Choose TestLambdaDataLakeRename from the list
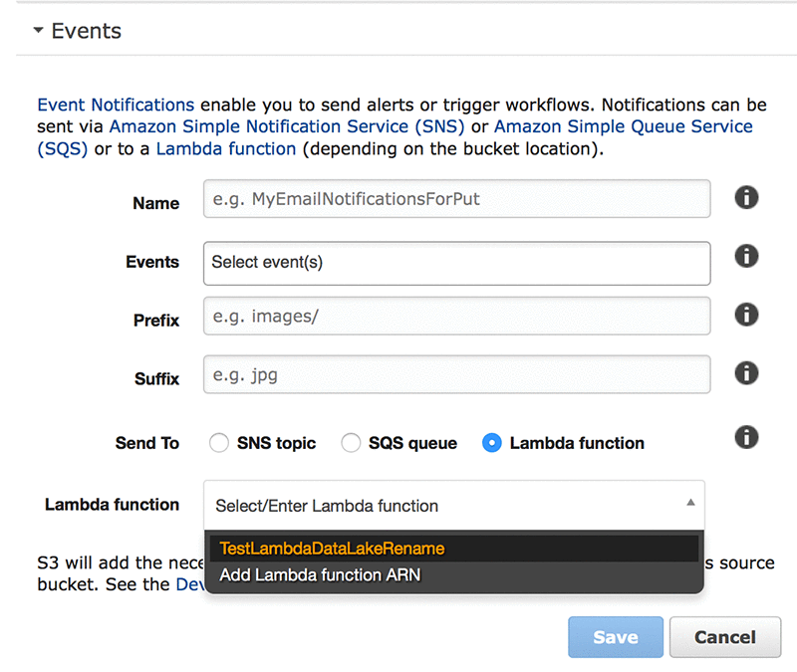The width and height of the screenshot is (797, 672). point(333,549)
